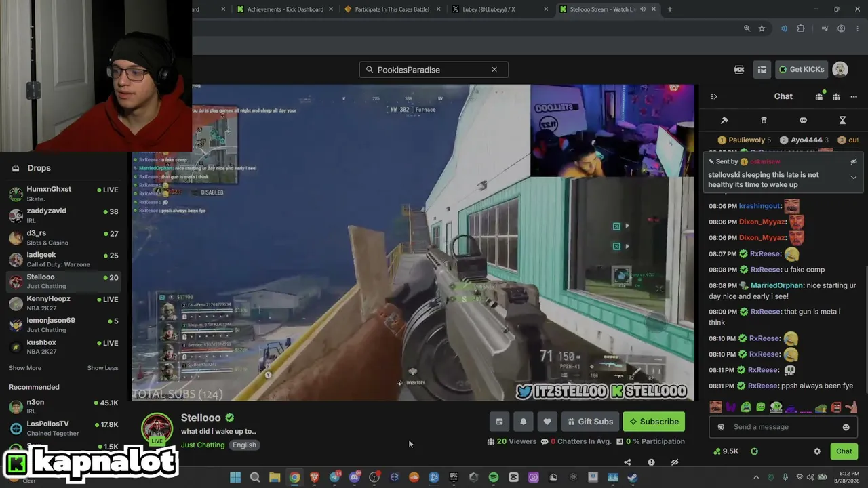Open the Kick mod tools icon
868x488 pixels.
click(x=739, y=69)
